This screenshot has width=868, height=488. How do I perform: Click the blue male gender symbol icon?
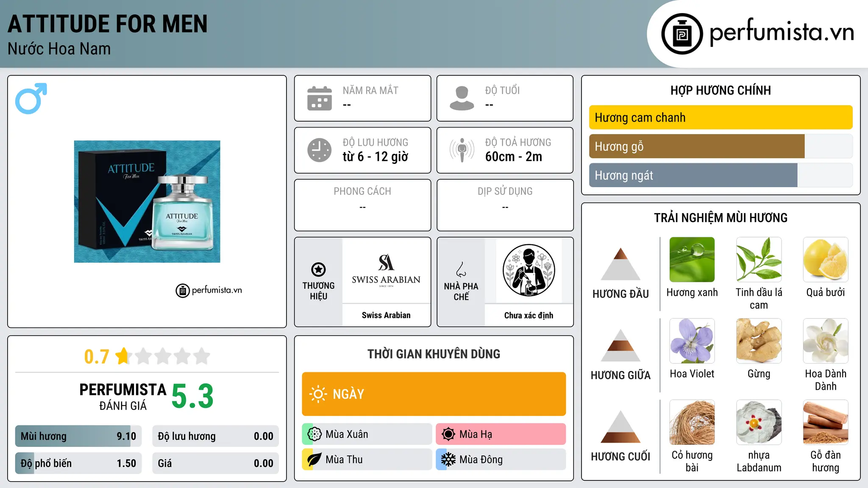(31, 98)
